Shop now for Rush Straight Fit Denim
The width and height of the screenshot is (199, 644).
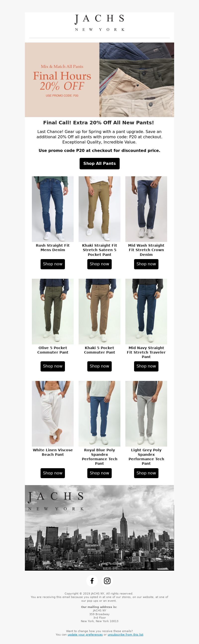click(53, 264)
